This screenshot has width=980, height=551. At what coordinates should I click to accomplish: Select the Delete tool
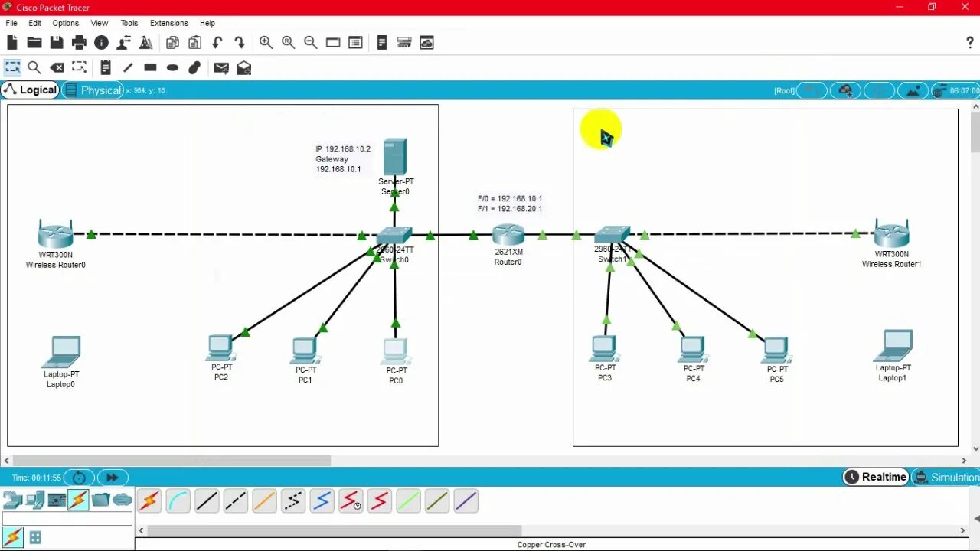[x=57, y=68]
